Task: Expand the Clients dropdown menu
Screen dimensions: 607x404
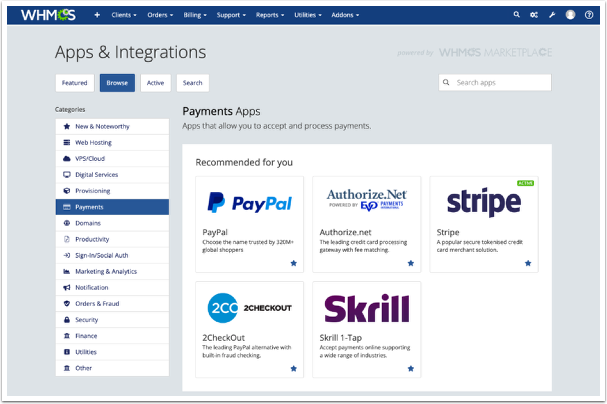Action: [x=124, y=15]
